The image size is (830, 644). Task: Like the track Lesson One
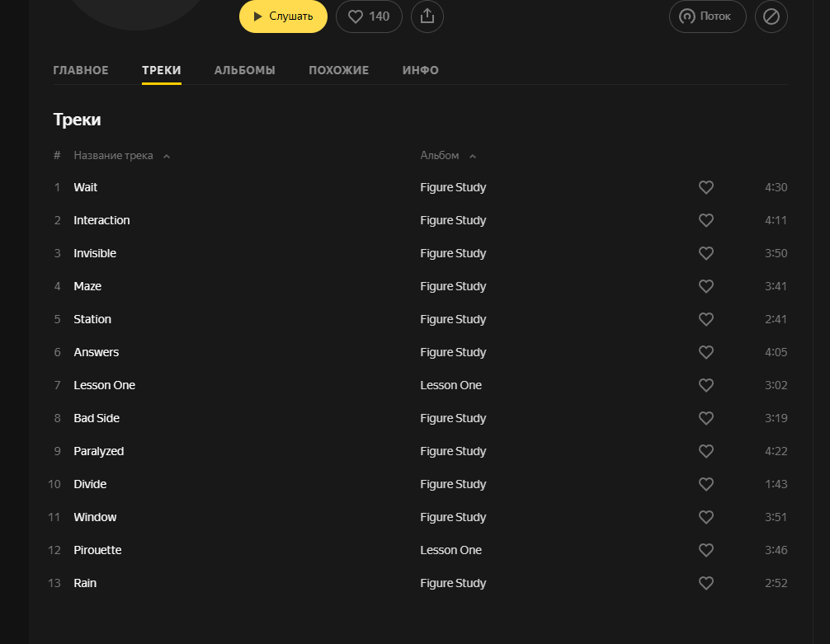(x=706, y=385)
